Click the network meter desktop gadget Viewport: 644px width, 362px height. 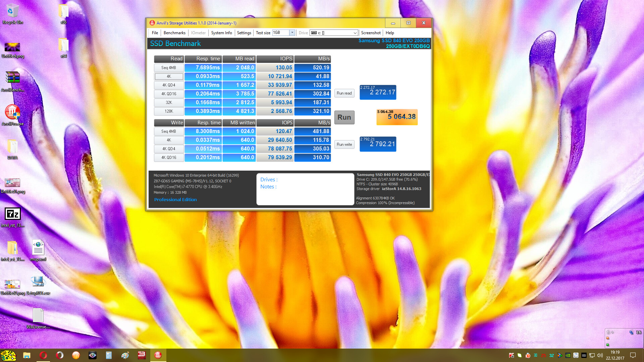coord(624,338)
